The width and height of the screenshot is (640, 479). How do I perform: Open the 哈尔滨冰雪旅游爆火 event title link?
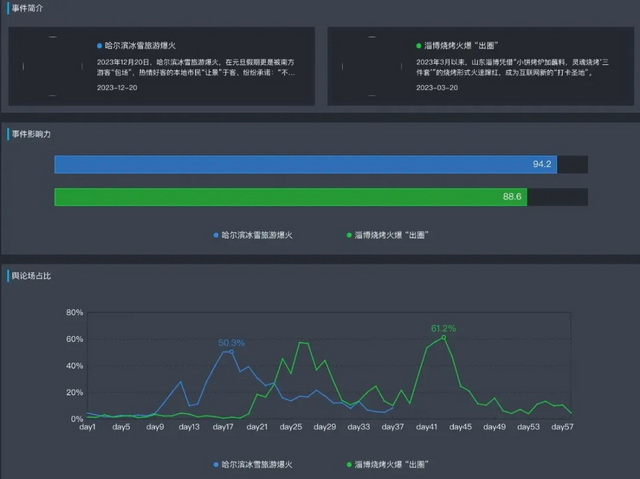[x=140, y=46]
